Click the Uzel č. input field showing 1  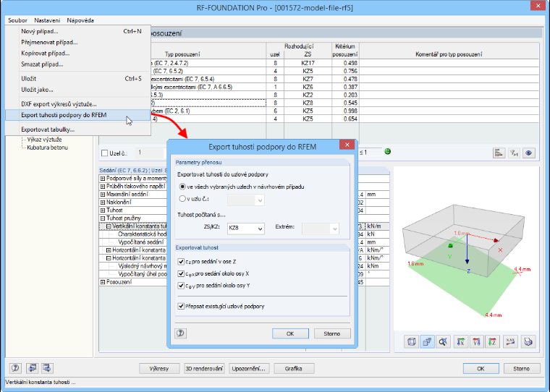[151, 153]
